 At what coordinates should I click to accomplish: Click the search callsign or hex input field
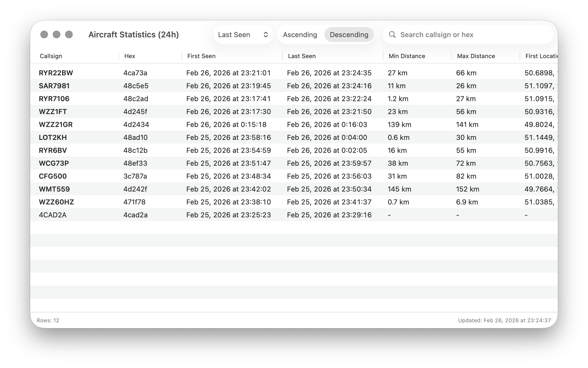458,34
